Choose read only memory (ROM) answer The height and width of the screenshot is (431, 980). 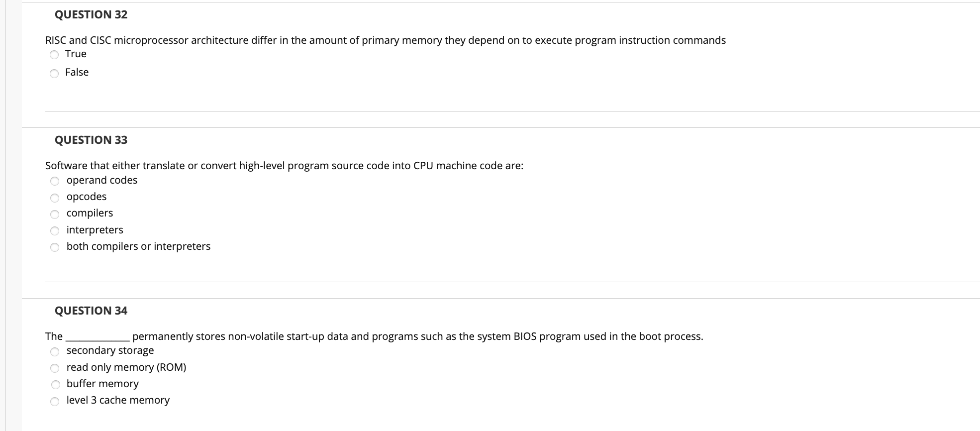(x=55, y=367)
